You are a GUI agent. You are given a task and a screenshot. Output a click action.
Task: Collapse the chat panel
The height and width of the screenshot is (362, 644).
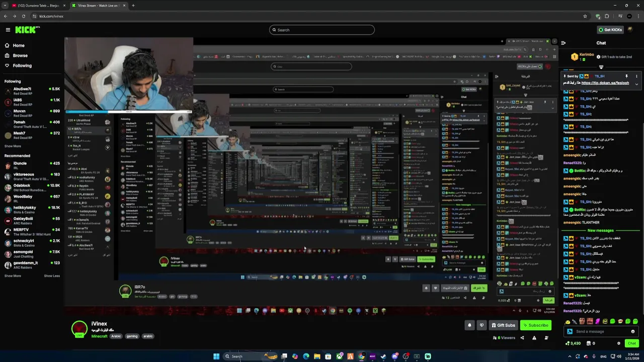click(563, 43)
